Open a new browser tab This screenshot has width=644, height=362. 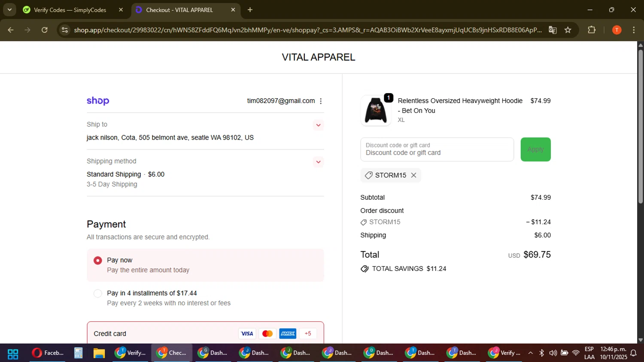[x=250, y=10]
